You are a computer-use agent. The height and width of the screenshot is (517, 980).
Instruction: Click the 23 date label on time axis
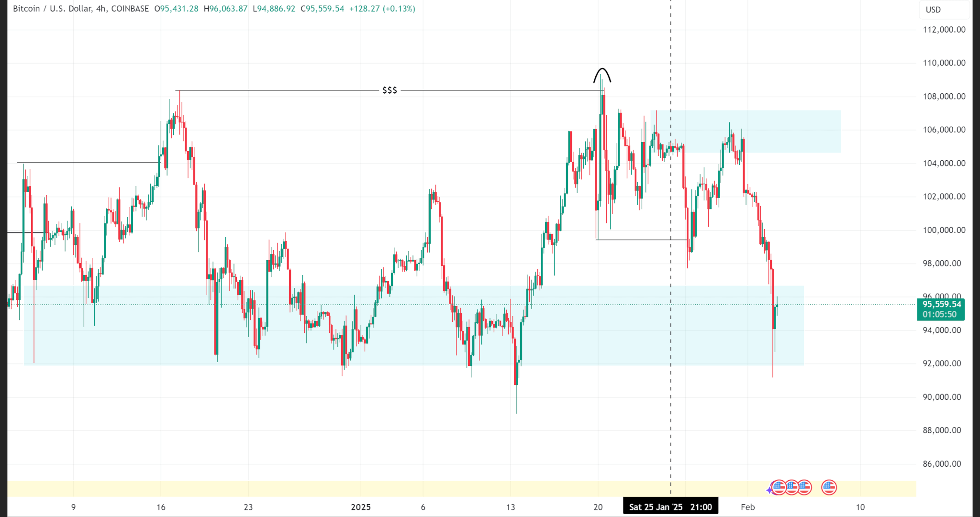click(248, 507)
